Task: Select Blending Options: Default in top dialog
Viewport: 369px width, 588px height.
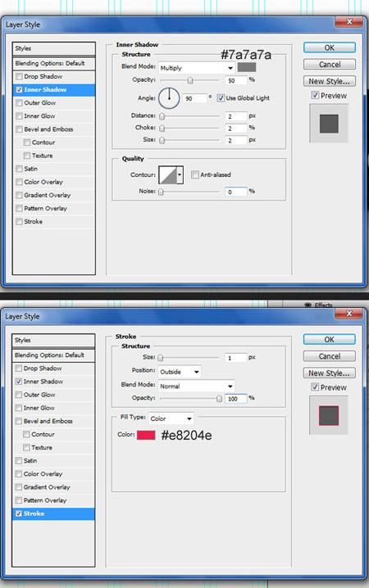Action: point(53,63)
